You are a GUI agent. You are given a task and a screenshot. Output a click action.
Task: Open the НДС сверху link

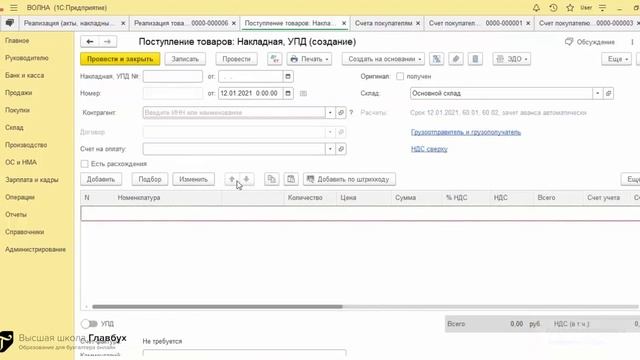pyautogui.click(x=429, y=149)
